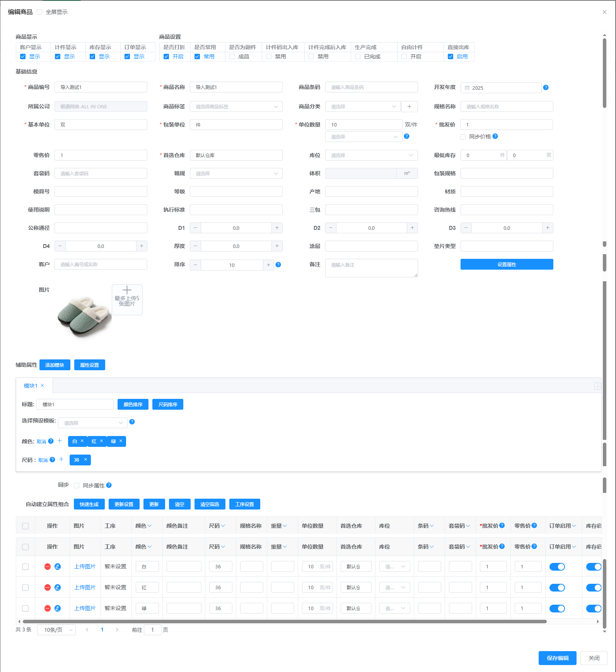Click the table's horizontal scrollbar
The height and width of the screenshot is (672, 616).
point(285,621)
